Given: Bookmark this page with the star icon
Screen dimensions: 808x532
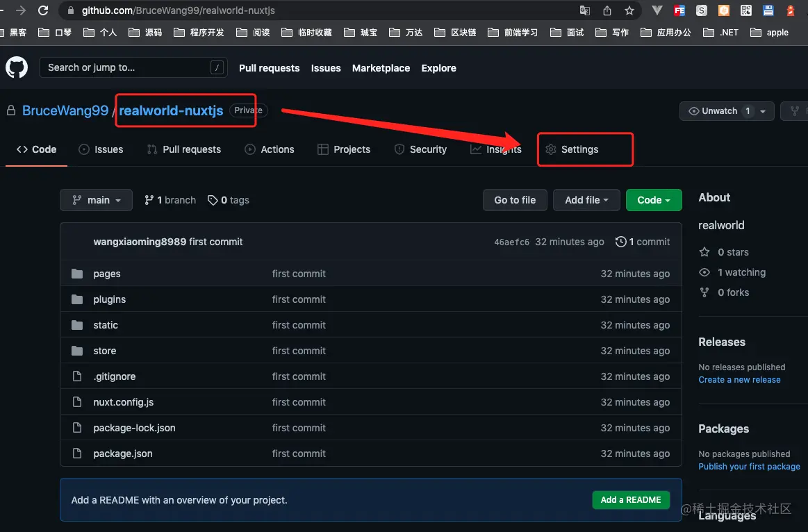Looking at the screenshot, I should 629,10.
